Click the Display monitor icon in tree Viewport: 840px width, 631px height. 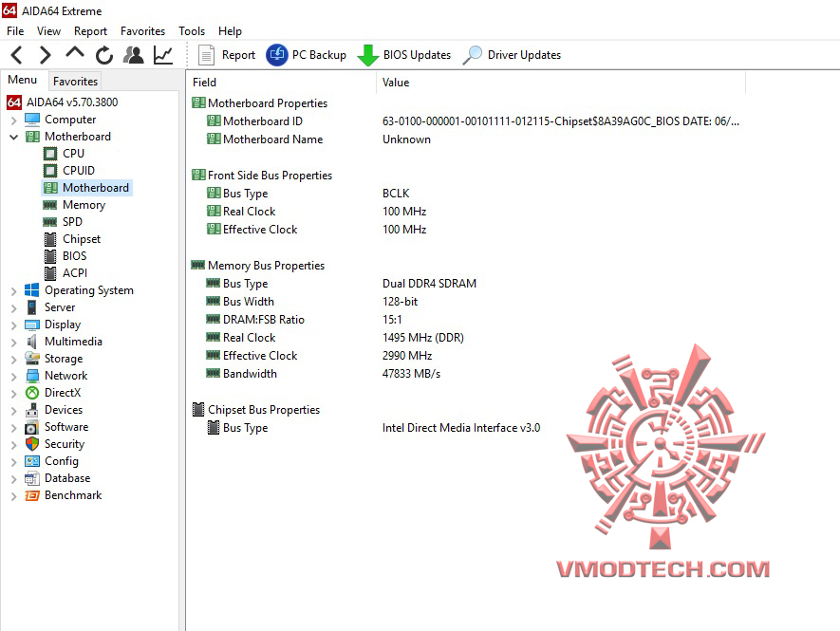point(32,325)
